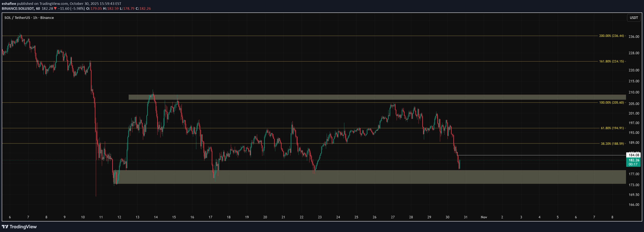Click the green 182.26 current price label

coord(633,160)
